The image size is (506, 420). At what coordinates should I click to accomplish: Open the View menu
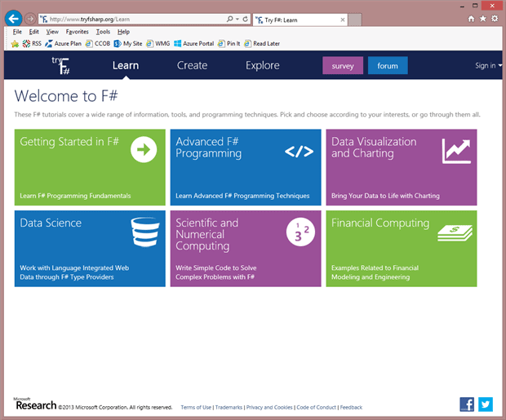(52, 32)
